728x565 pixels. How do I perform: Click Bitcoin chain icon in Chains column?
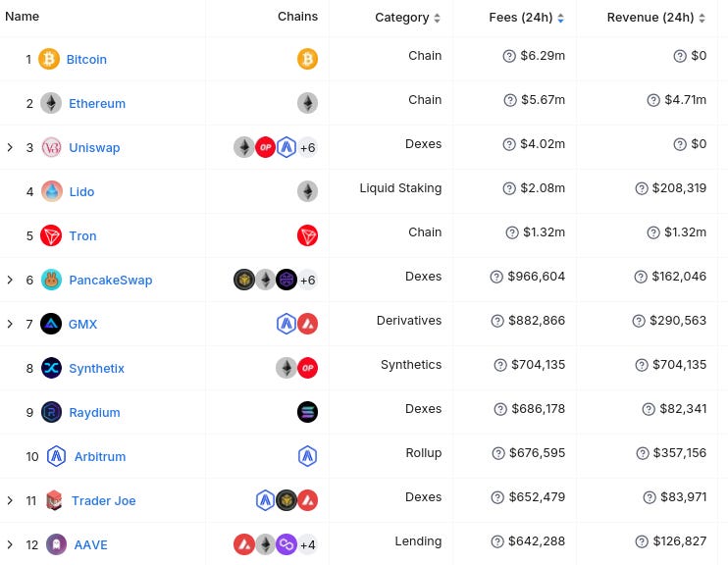pyautogui.click(x=307, y=59)
